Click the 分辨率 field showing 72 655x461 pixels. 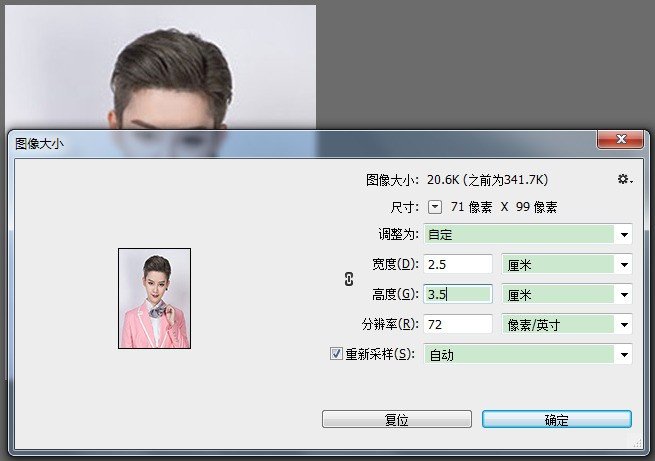pyautogui.click(x=458, y=324)
